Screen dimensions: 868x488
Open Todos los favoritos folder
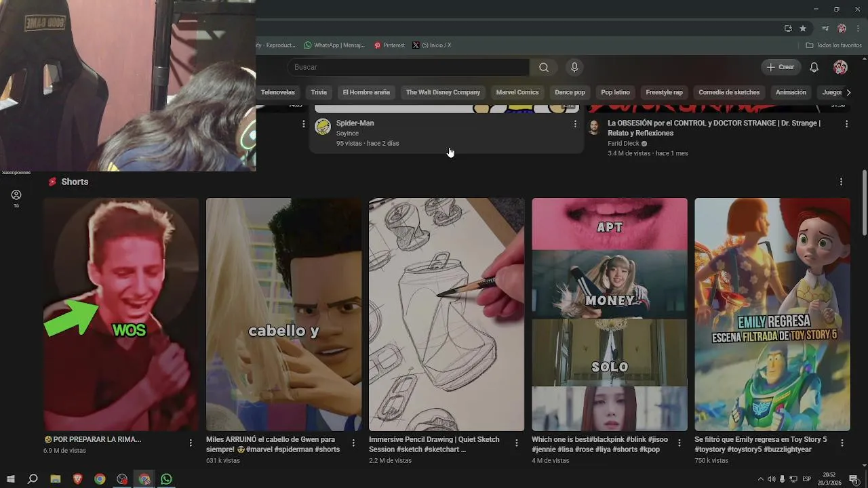tap(833, 45)
